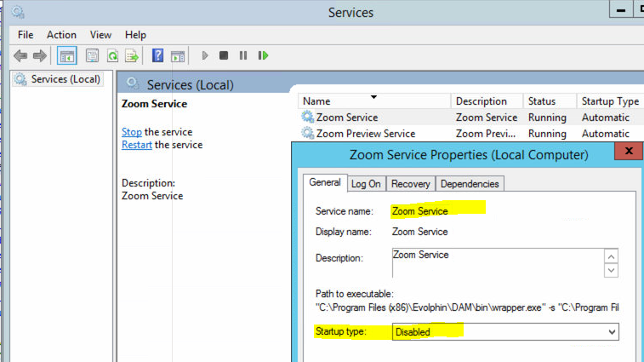Minimize the Services window
644x362 pixels.
(621, 9)
